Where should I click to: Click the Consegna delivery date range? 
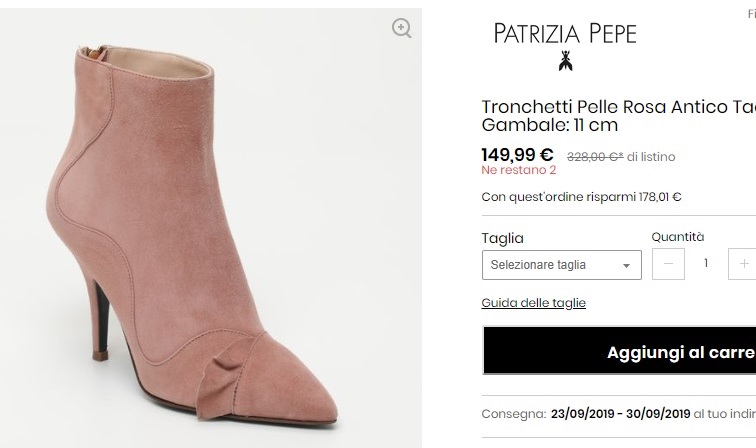[620, 413]
